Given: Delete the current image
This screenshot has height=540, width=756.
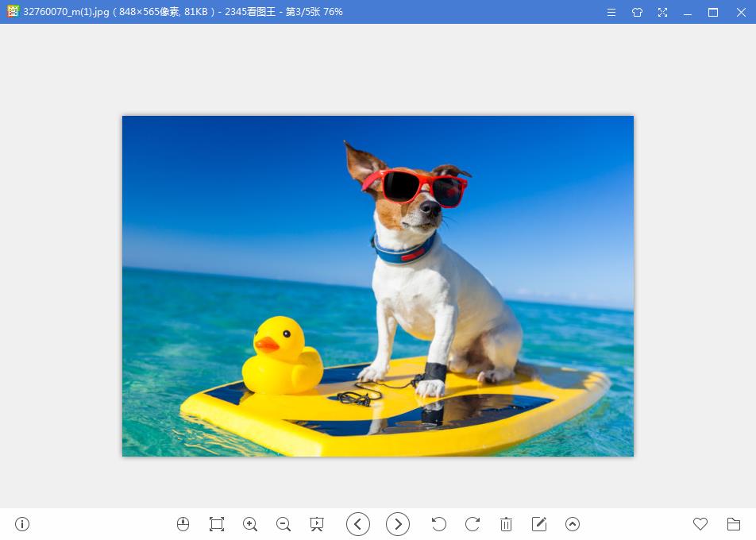Looking at the screenshot, I should coord(507,524).
